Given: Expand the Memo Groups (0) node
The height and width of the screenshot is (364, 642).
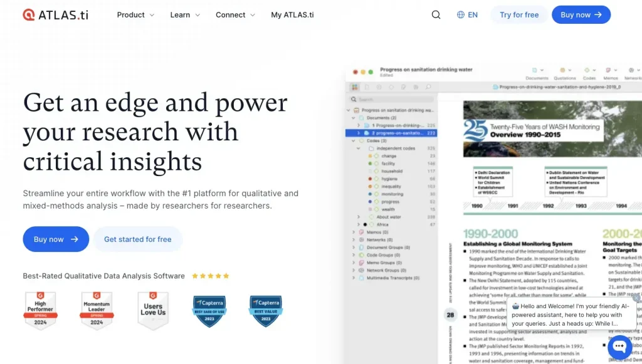Looking at the screenshot, I should point(354,263).
